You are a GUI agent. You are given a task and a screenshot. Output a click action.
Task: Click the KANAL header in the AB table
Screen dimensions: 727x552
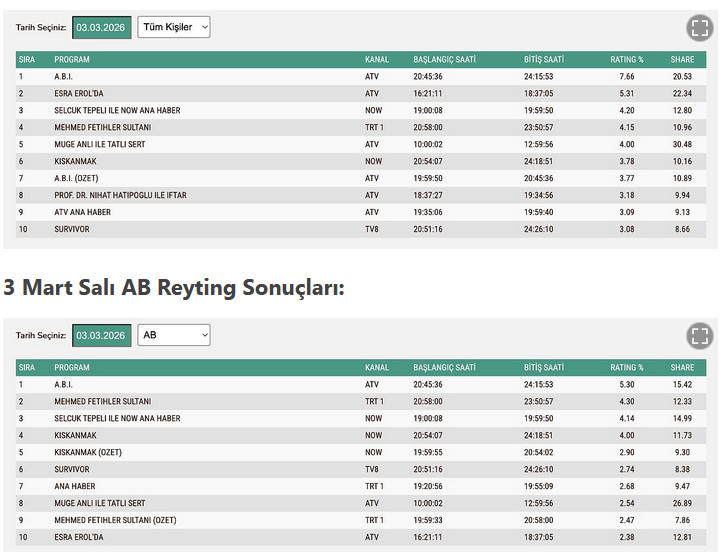(376, 368)
